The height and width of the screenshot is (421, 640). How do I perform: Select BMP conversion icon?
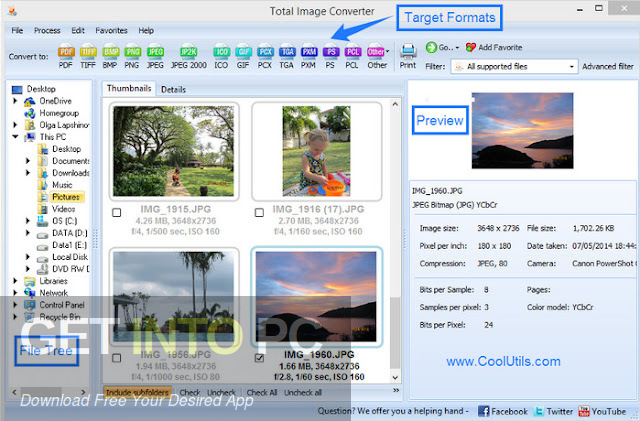tap(110, 56)
